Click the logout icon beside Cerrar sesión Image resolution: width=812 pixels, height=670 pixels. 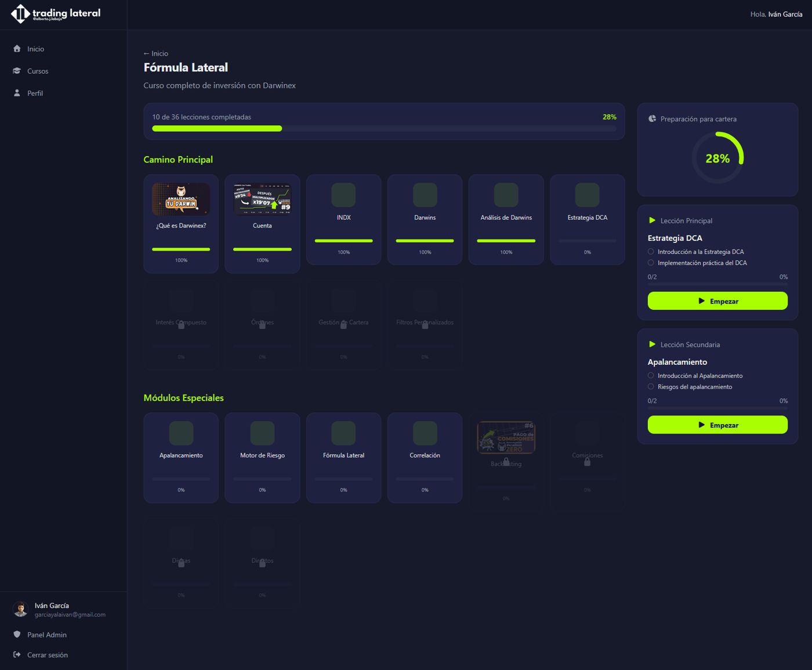point(17,655)
